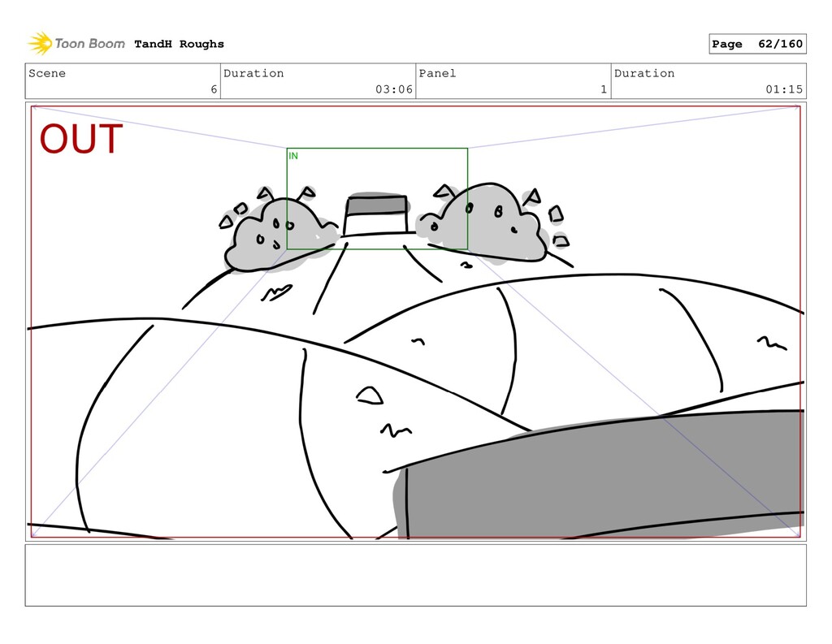Viewport: 832px width, 644px height.
Task: Click the empty notes box below the panel
Action: (x=415, y=575)
